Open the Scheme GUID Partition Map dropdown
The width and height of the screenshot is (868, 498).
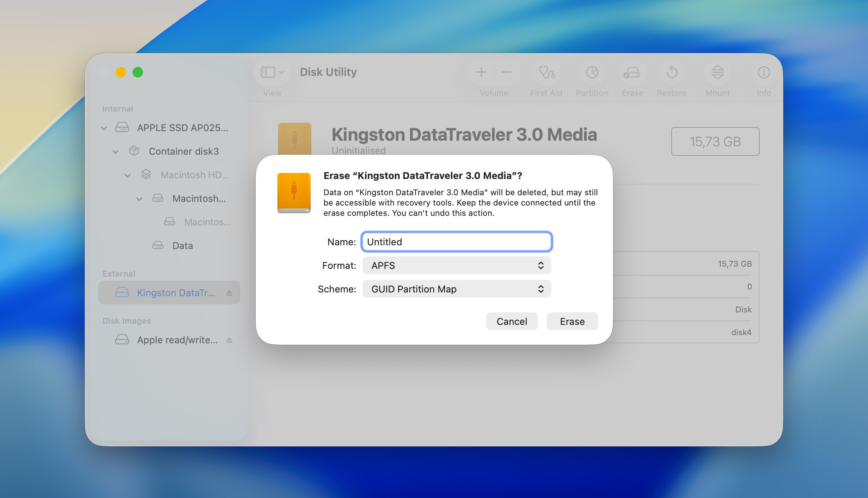[456, 289]
